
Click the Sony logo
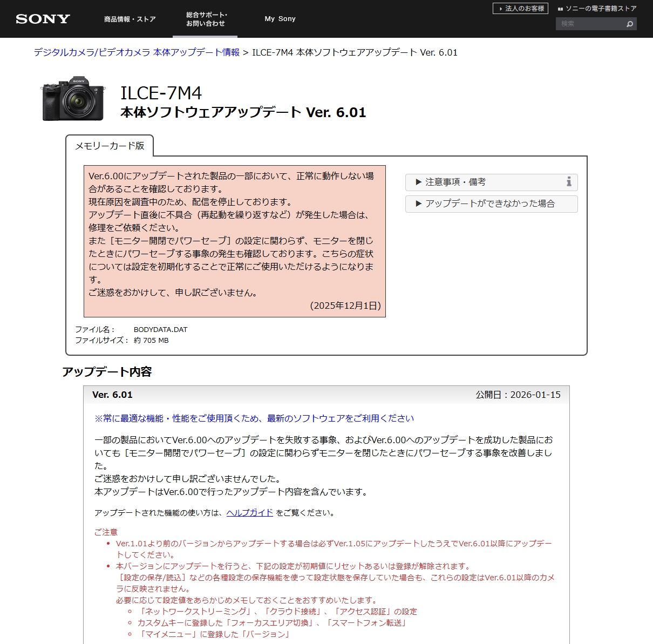(43, 19)
